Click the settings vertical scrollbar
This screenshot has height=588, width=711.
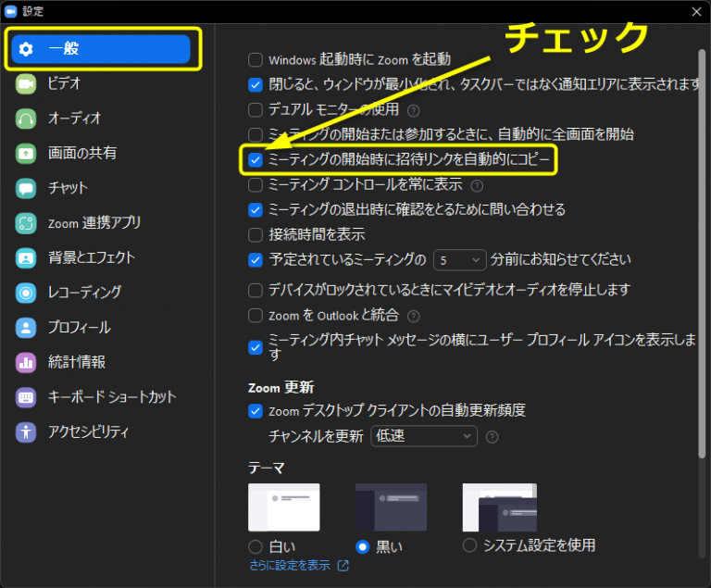(702, 254)
